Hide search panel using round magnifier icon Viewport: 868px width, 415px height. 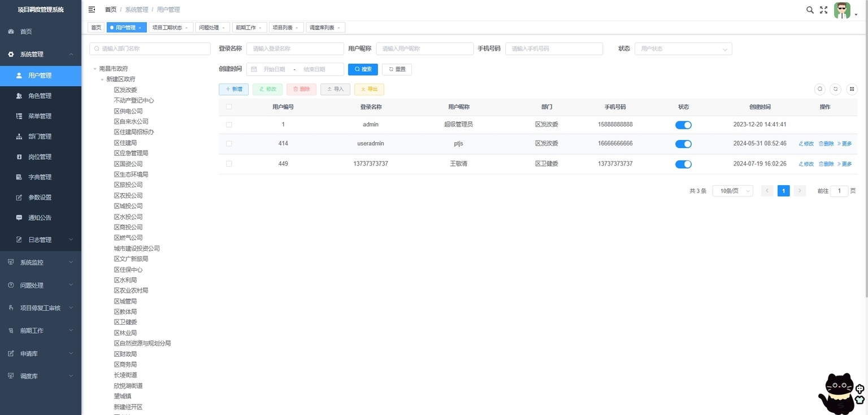coord(820,89)
